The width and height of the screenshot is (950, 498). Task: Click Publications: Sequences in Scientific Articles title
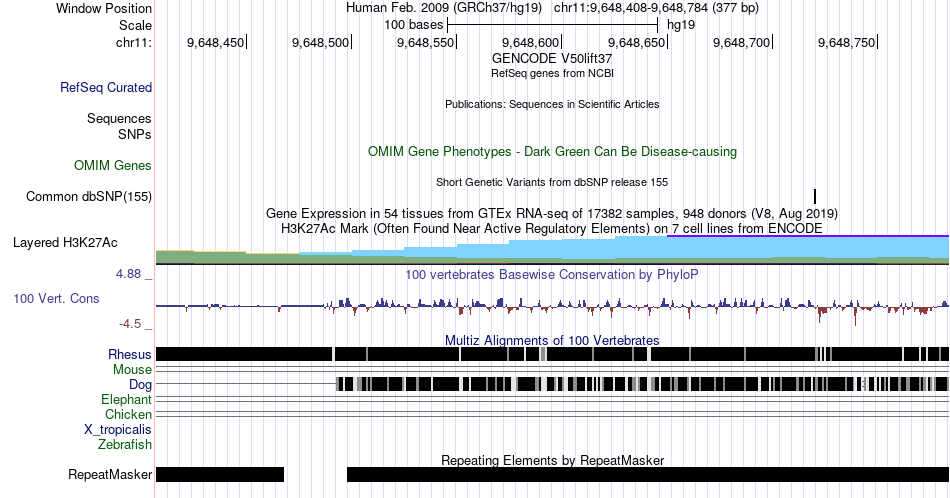[x=552, y=104]
